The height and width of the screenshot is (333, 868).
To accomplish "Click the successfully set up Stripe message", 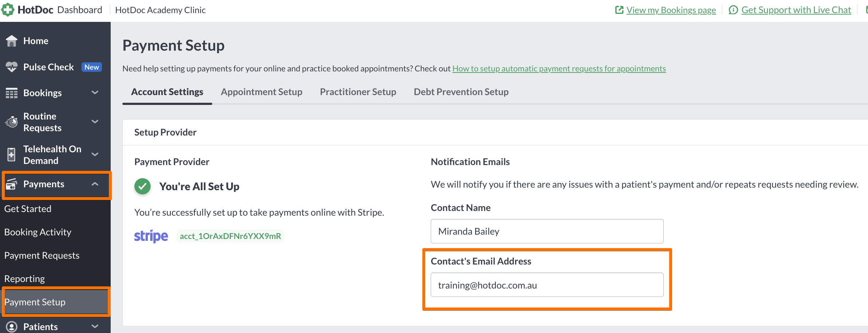I will coord(259,212).
